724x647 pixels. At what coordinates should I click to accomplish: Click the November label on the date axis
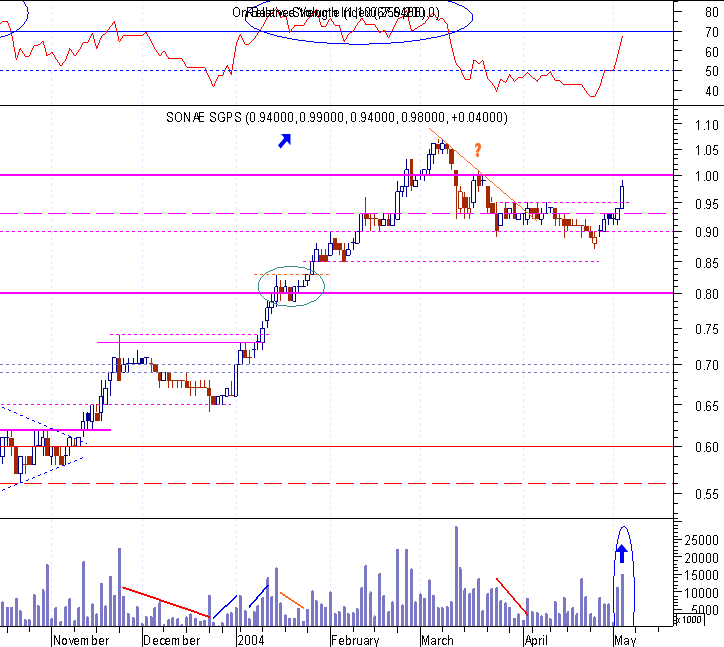[x=81, y=640]
